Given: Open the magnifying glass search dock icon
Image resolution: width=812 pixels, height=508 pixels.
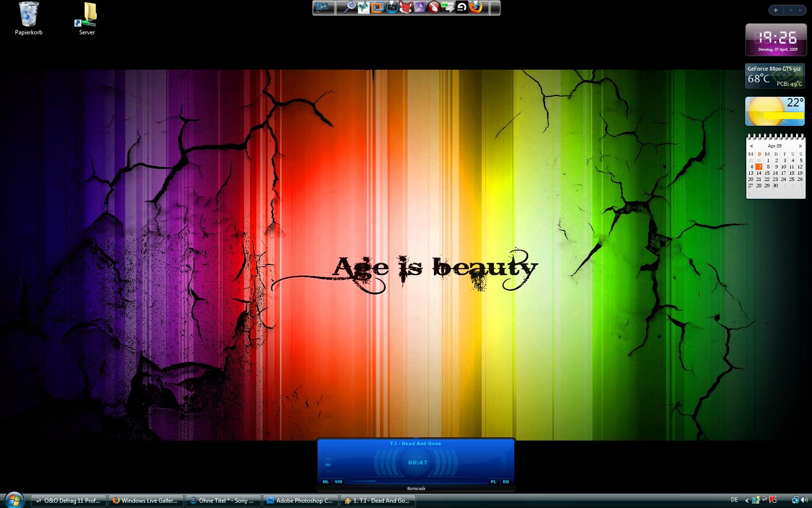Looking at the screenshot, I should pos(349,7).
